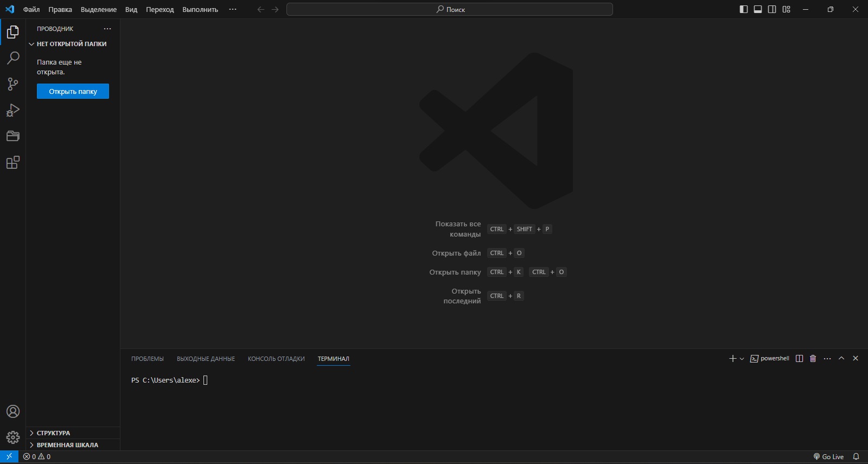The width and height of the screenshot is (868, 464).
Task: Start Go Live server
Action: pos(828,457)
